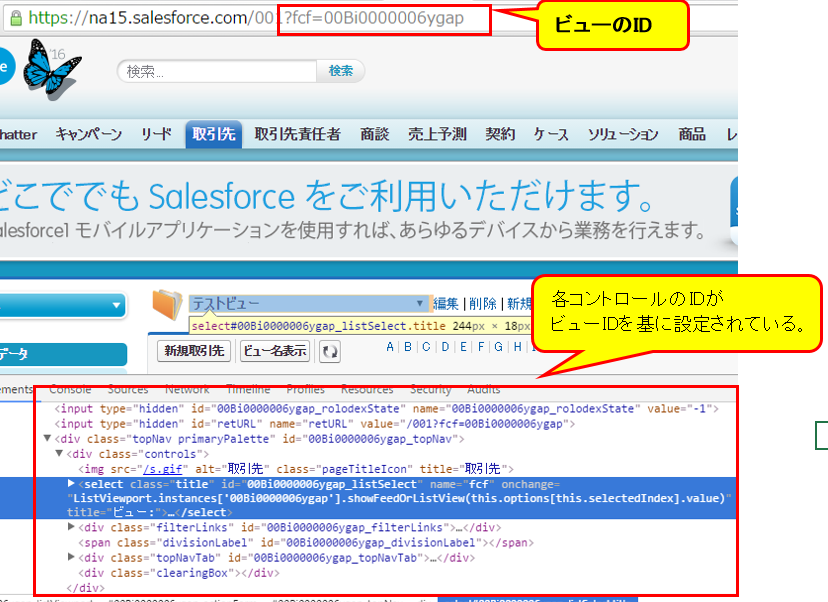Select the img pageTitleIcon DOM line

point(296,469)
